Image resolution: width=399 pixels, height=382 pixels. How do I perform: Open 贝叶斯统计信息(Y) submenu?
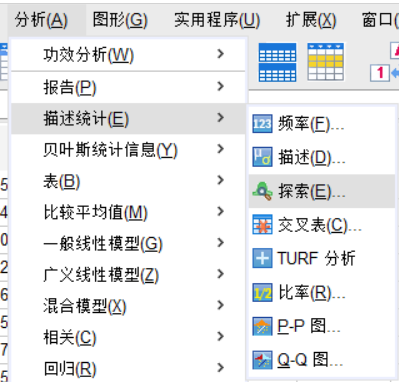128,150
